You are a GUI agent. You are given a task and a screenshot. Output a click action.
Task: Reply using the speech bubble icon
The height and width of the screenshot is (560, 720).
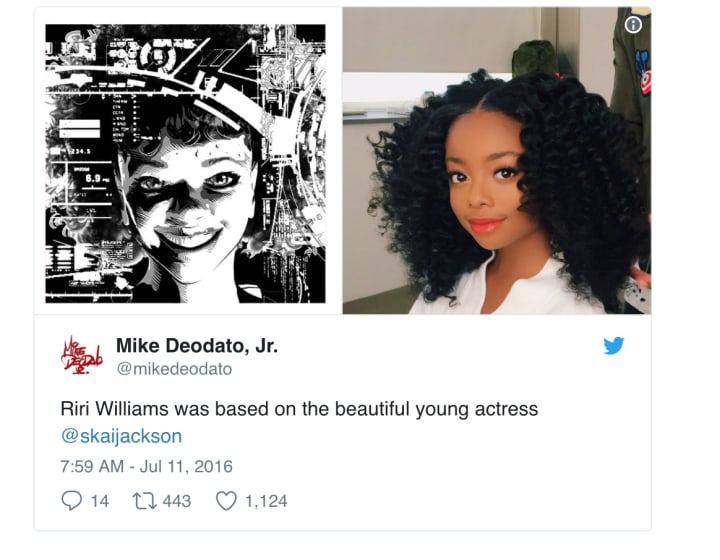[x=71, y=500]
